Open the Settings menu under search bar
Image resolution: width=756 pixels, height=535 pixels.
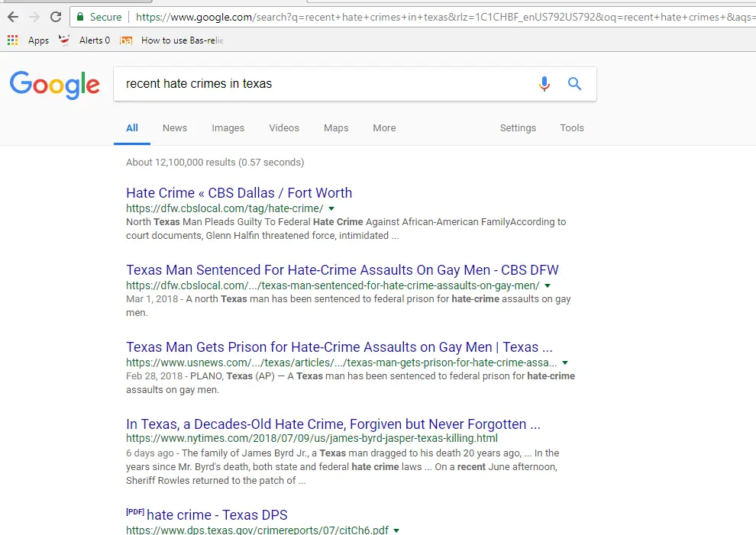(518, 128)
